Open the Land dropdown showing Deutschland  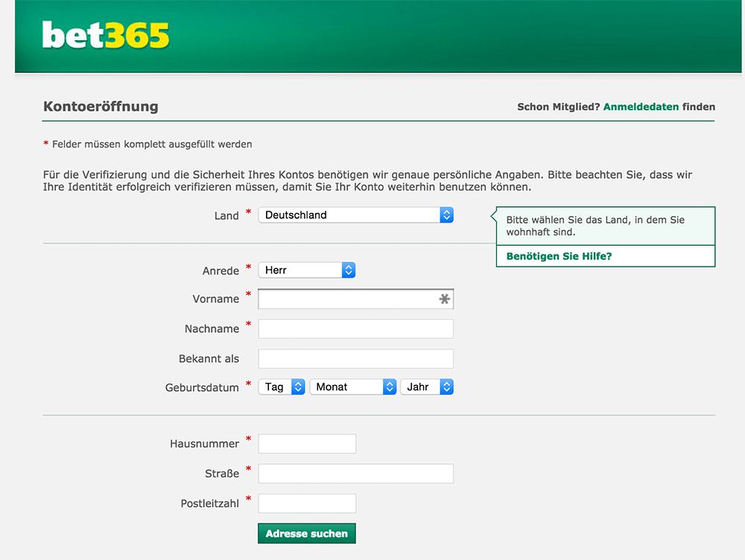(x=355, y=215)
